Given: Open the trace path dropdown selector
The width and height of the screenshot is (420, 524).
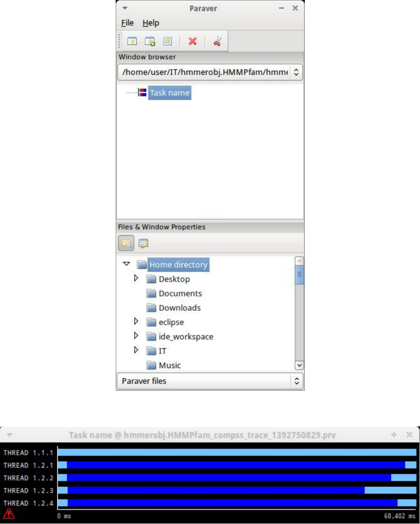Looking at the screenshot, I should tap(210, 72).
